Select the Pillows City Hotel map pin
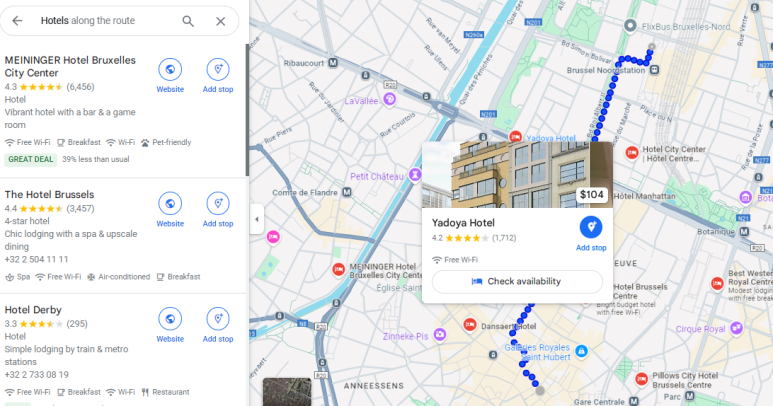Screen dimensions: 773x406 641,379
